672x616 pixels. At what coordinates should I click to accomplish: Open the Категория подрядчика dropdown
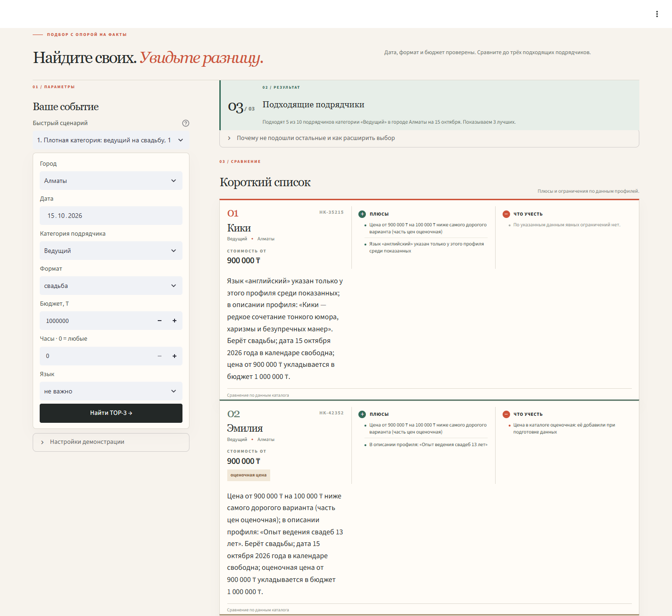point(111,251)
